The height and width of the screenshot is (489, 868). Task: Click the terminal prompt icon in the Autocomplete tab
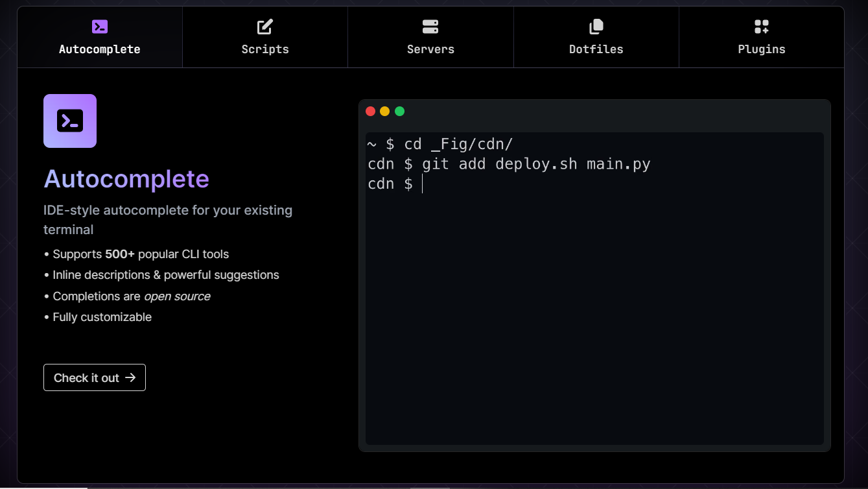(x=100, y=27)
